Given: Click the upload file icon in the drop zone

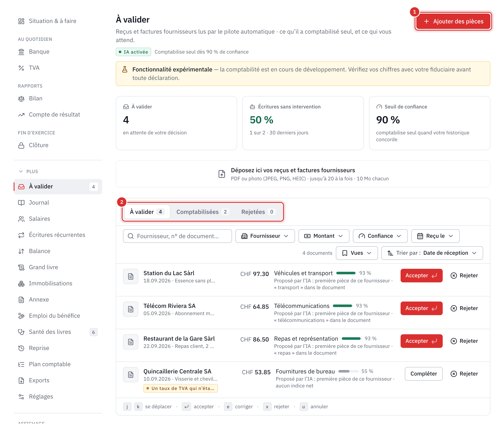Looking at the screenshot, I should coord(222,174).
